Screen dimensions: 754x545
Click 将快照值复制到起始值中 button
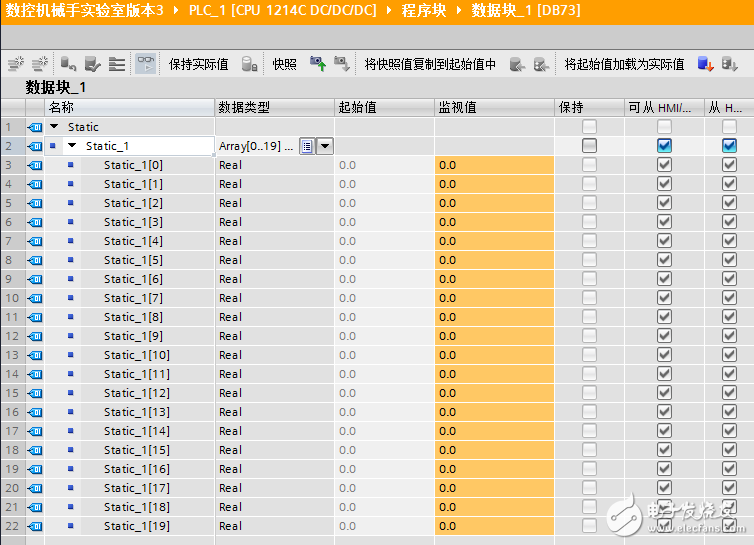(x=430, y=64)
